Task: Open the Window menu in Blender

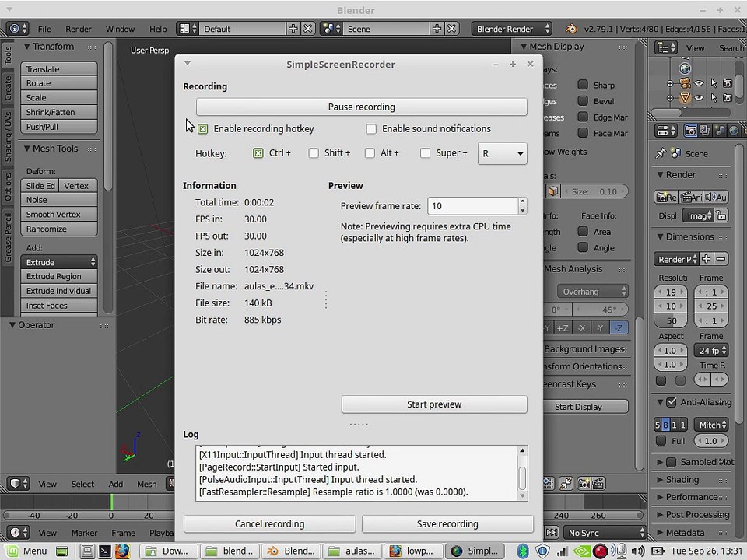Action: (x=120, y=29)
